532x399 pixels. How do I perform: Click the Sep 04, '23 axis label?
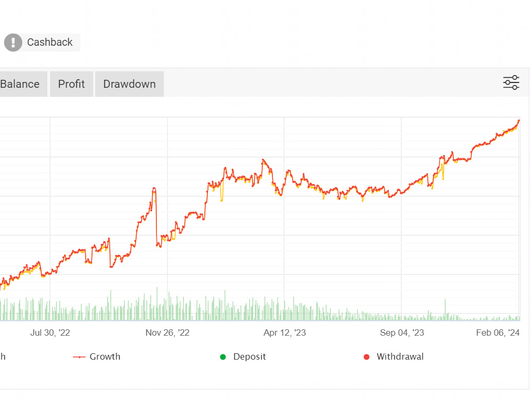coord(402,332)
